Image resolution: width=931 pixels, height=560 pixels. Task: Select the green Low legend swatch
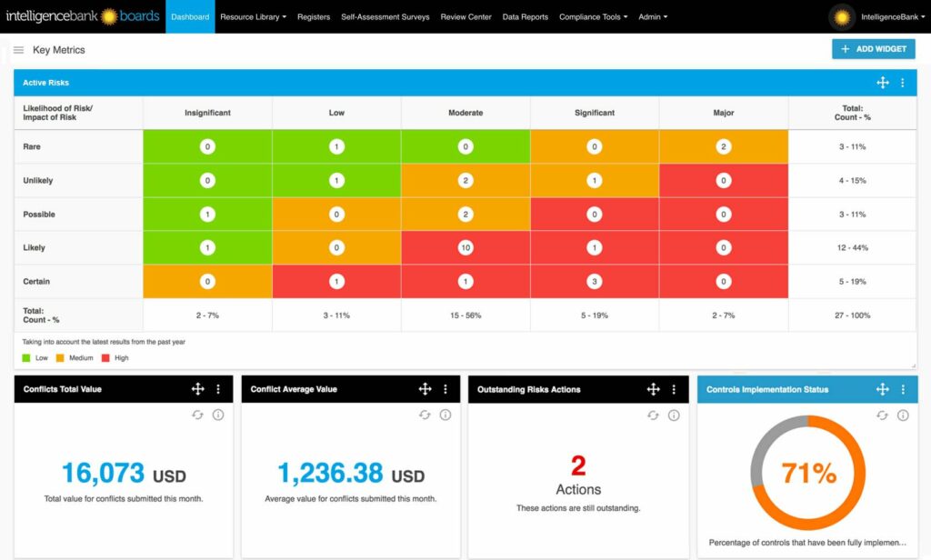[x=23, y=357]
